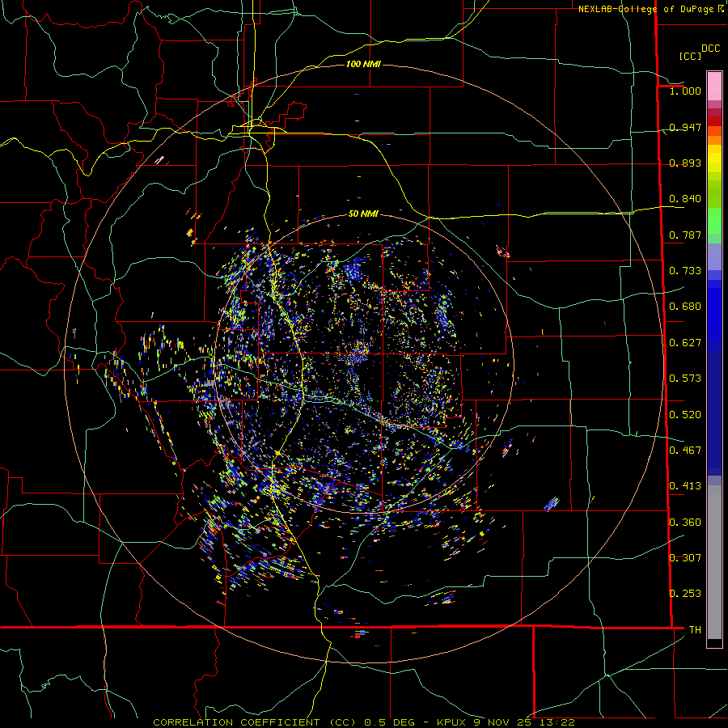Click the [CC] units label

690,56
